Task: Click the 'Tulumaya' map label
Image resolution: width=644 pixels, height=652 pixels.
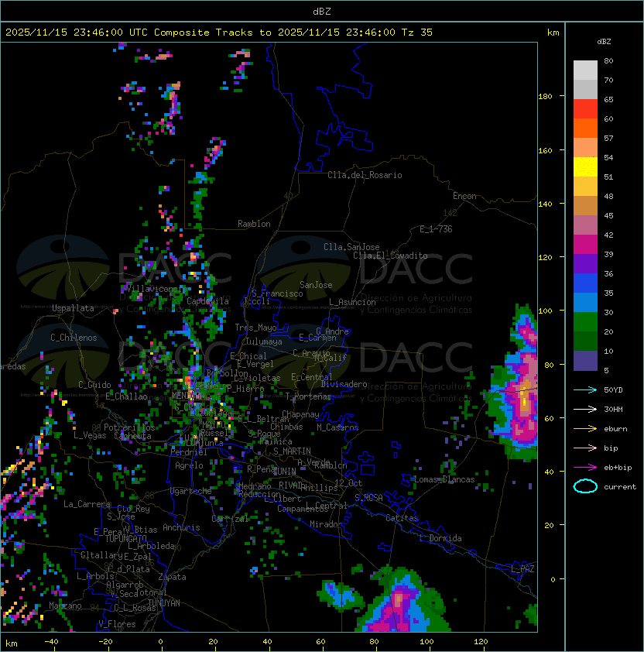Action: 264,341
